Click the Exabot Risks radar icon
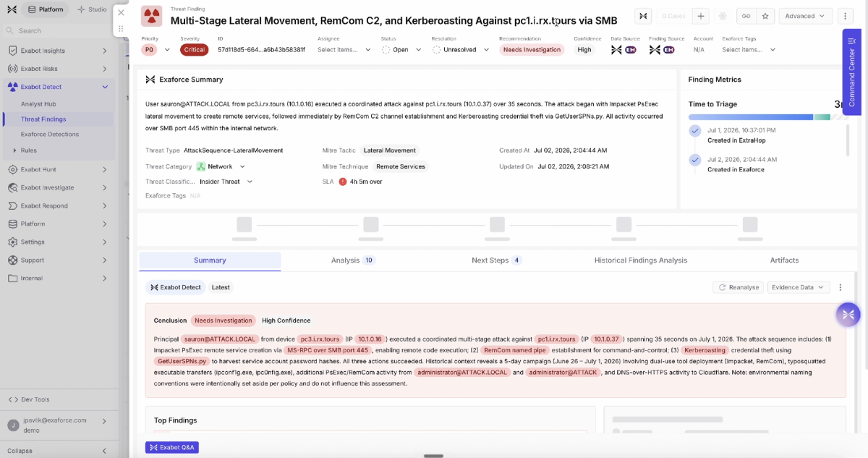Screen dimensions: 868x458 (x=13, y=69)
